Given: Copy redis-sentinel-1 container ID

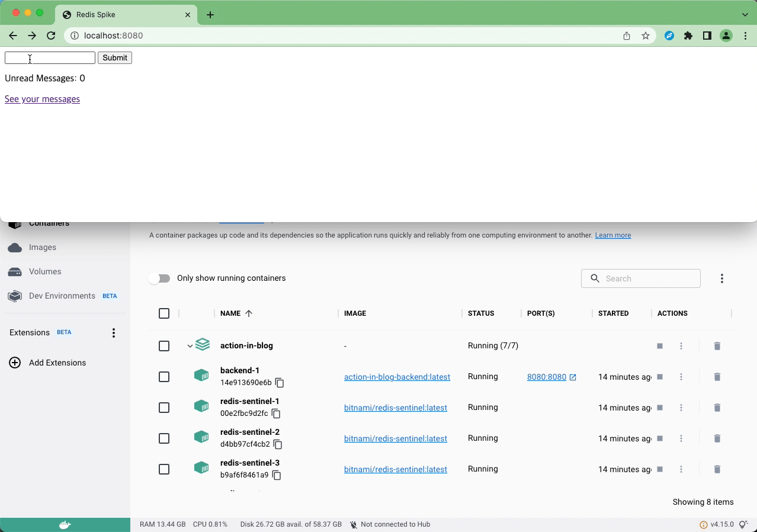Looking at the screenshot, I should (276, 414).
